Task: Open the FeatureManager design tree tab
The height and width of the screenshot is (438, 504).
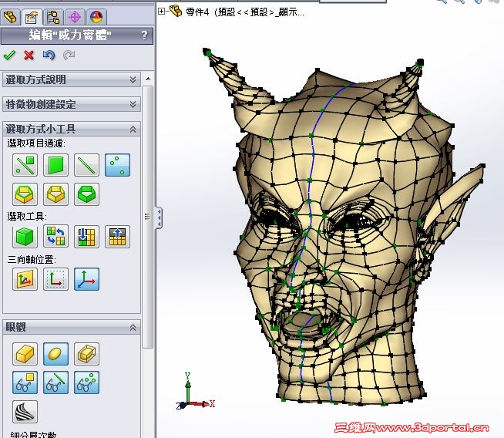Action: click(x=11, y=17)
